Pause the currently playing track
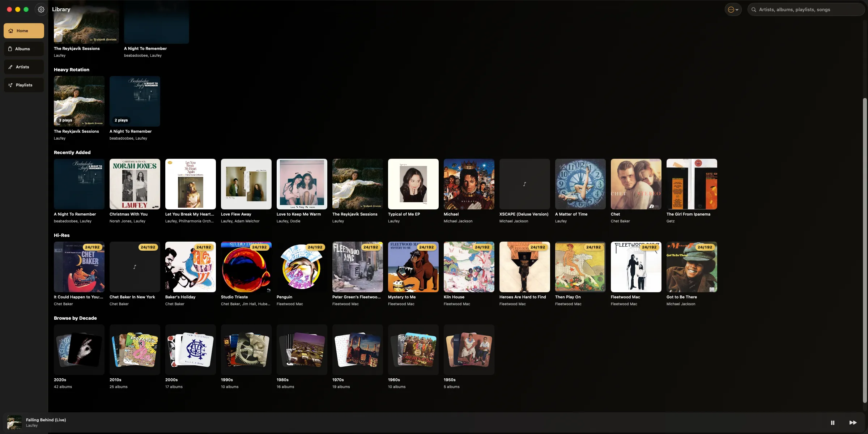Viewport: 868px width, 434px height. pos(833,422)
